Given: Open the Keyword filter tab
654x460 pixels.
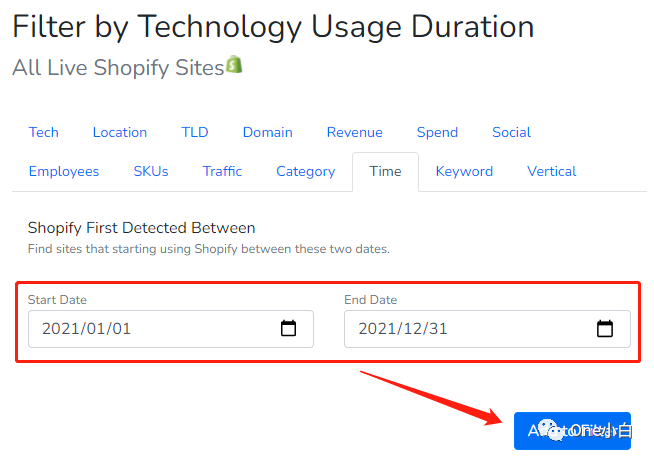Looking at the screenshot, I should [x=464, y=171].
